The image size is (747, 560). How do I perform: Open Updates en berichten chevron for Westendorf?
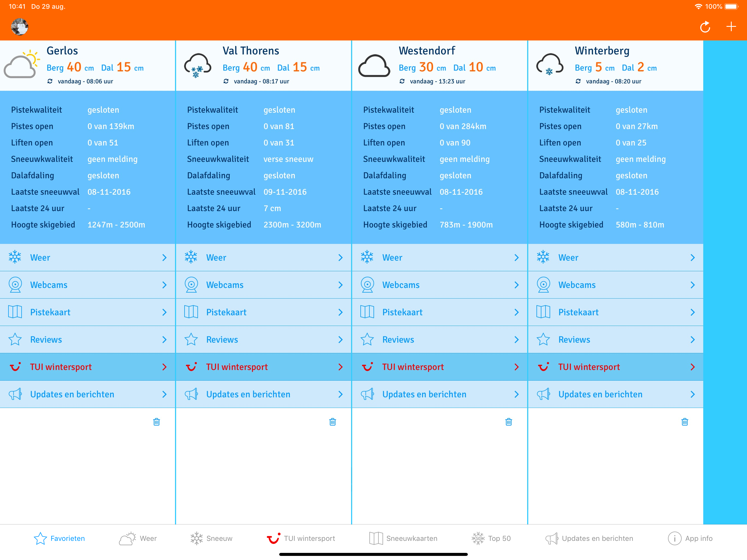[516, 394]
